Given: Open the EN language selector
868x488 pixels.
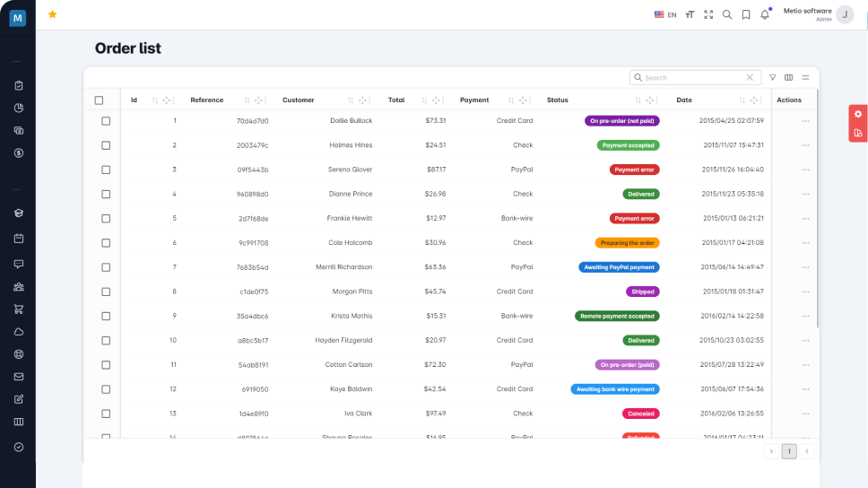Looking at the screenshot, I should (665, 15).
